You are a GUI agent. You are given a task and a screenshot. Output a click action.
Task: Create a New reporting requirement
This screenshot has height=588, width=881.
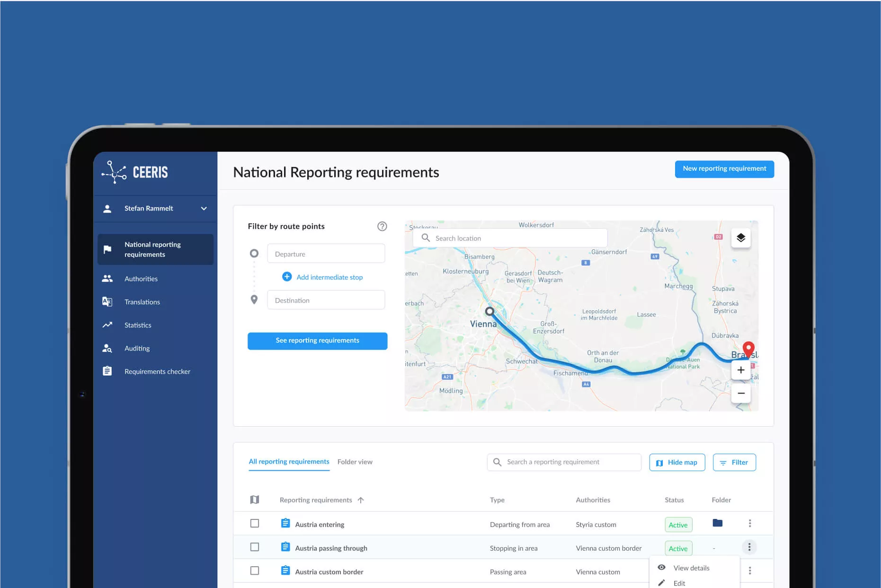(724, 169)
